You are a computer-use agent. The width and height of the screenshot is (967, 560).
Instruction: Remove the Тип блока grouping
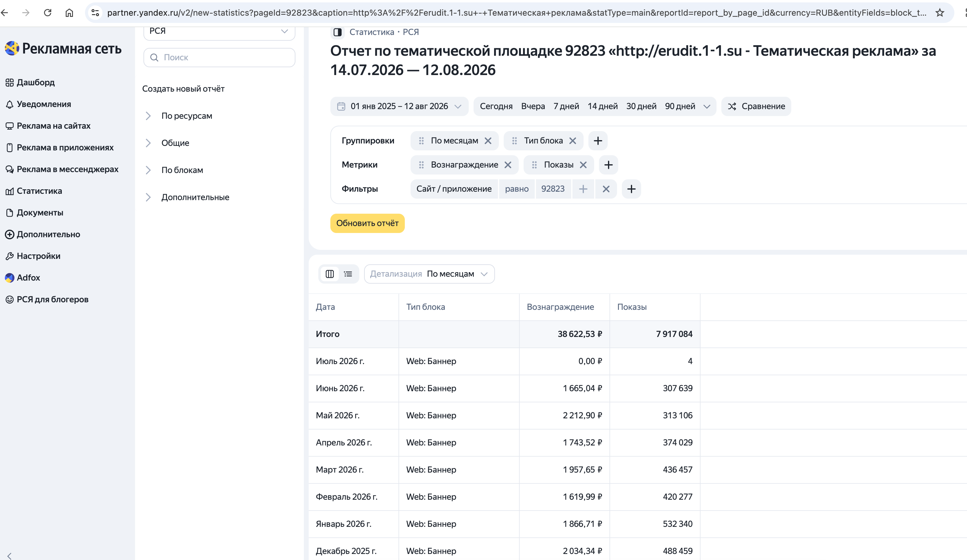coord(573,141)
